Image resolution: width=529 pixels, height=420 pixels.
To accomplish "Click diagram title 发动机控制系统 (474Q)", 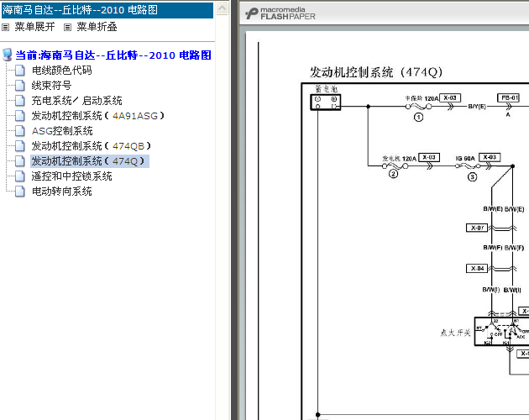I will pos(376,72).
